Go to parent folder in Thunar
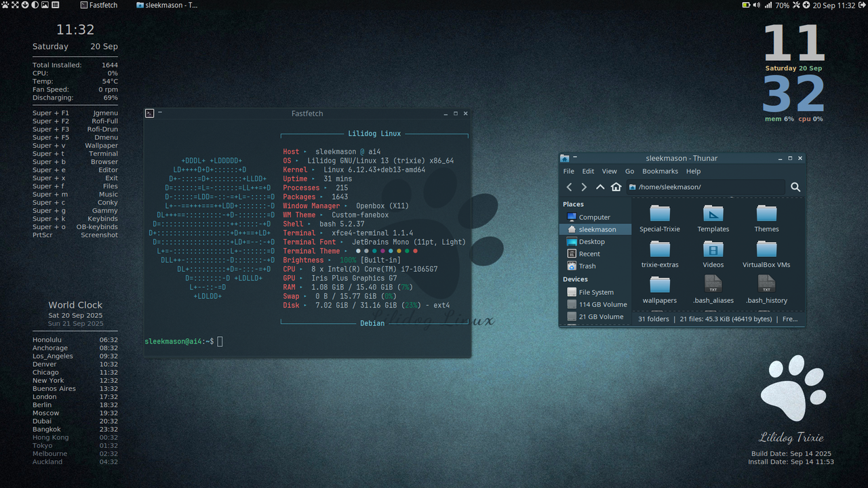This screenshot has height=488, width=868. pos(600,187)
